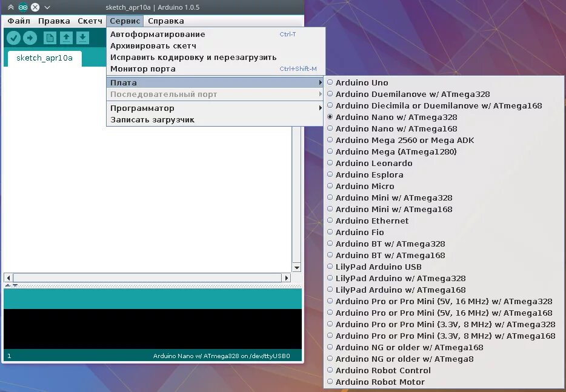
Task: Choose Arduino Micro board
Action: pos(444,186)
